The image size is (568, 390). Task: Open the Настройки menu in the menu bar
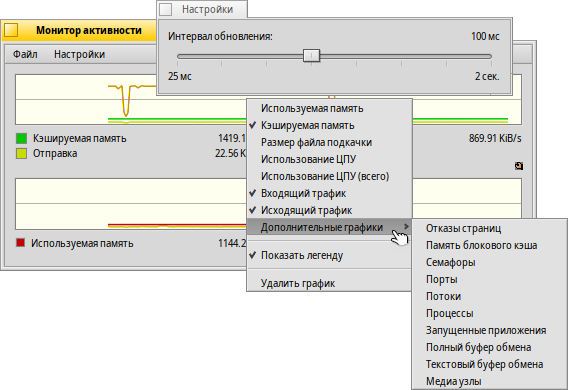[x=79, y=54]
